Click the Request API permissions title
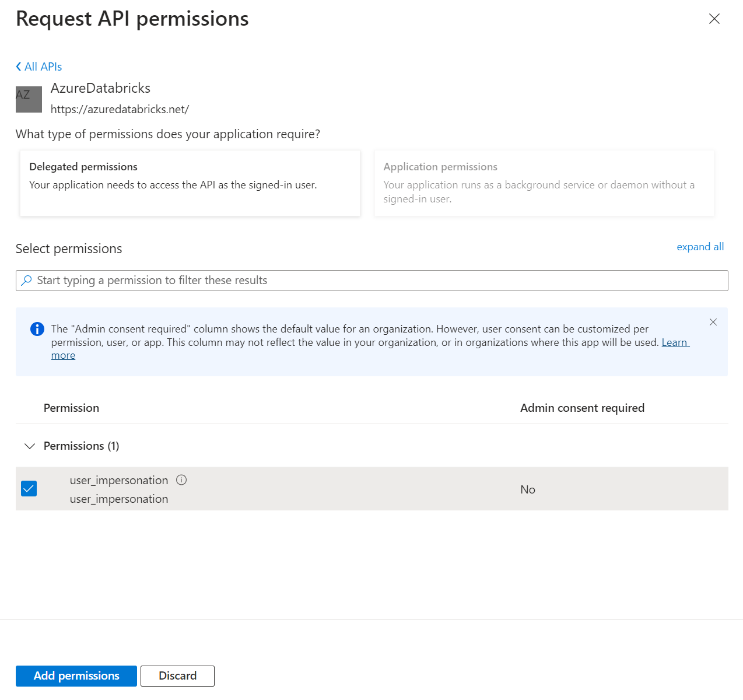 point(132,19)
